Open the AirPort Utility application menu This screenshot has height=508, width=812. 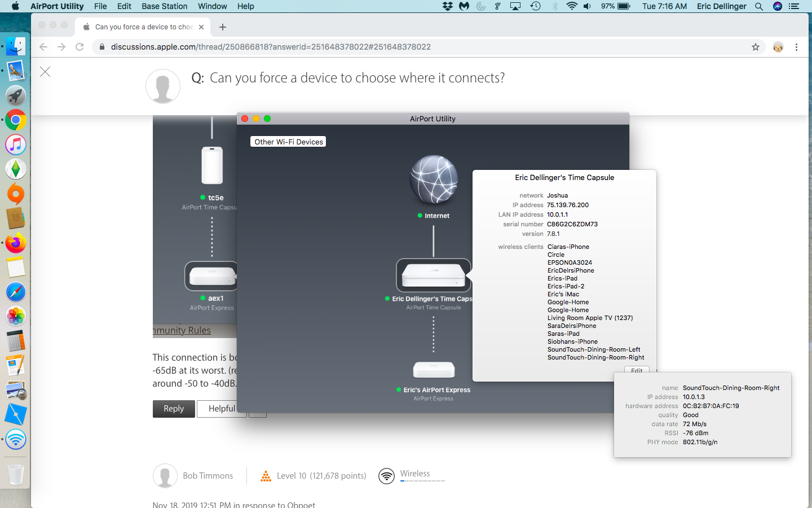tap(57, 6)
